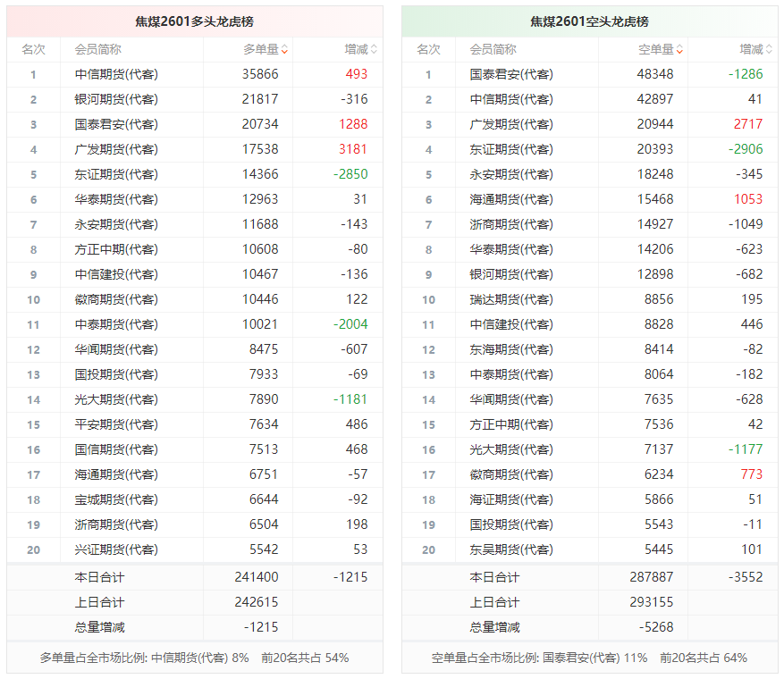This screenshot has height=679, width=784.
Task: Click green change value -1177
Action: coord(746,449)
